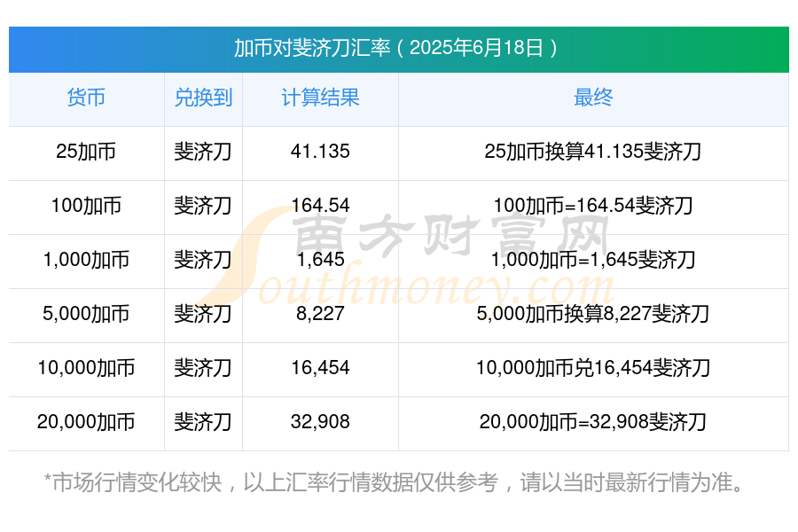Click 斐济刀 in the 100加币 row

pos(203,206)
